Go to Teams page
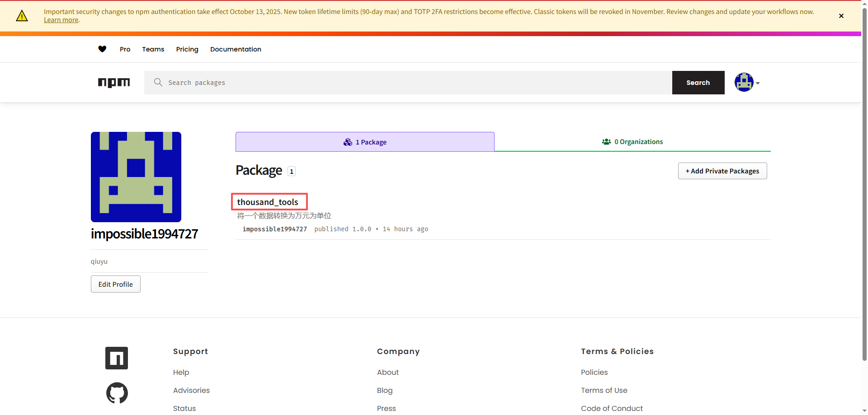The height and width of the screenshot is (415, 868). tap(153, 49)
